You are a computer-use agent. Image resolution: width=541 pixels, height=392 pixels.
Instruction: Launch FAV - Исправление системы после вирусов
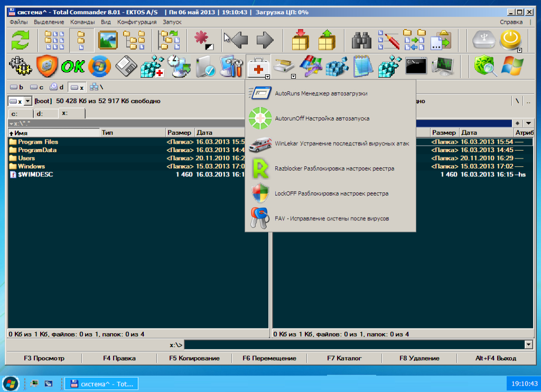[x=330, y=218]
